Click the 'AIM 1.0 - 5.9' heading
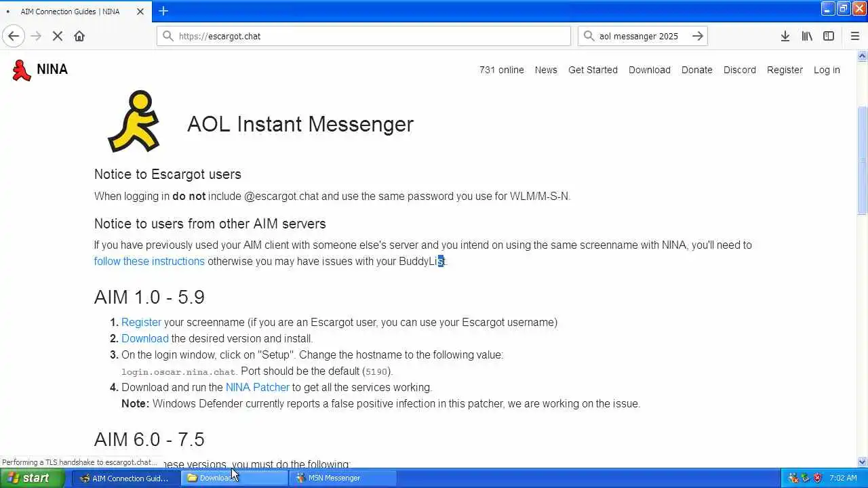Viewport: 868px width, 488px height. point(149,297)
